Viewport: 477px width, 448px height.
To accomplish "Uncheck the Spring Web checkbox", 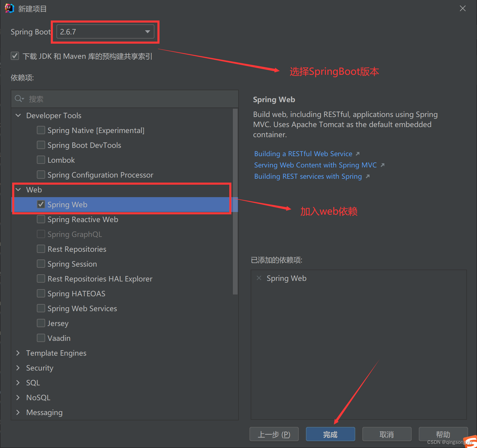I will (x=41, y=204).
